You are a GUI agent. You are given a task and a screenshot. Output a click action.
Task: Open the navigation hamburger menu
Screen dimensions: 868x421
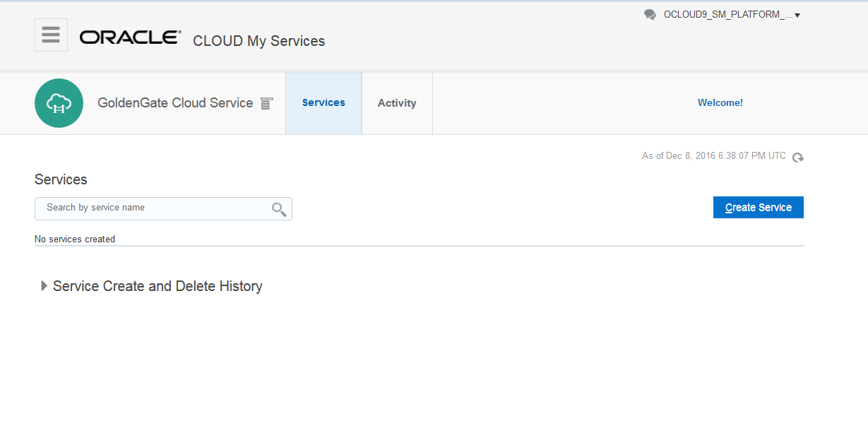point(50,34)
